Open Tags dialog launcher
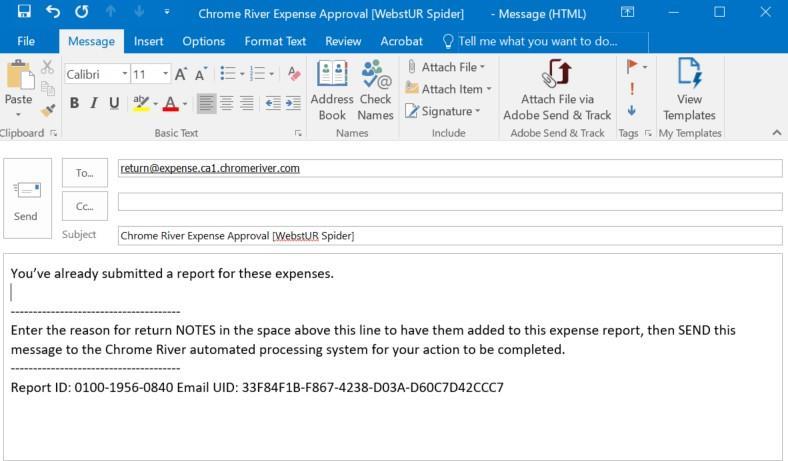This screenshot has height=461, width=788. click(648, 133)
